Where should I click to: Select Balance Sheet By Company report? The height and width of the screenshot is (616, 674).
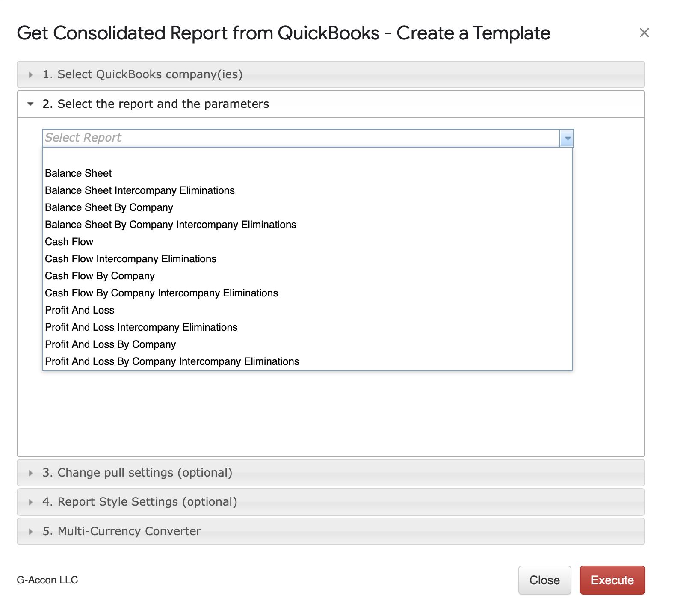307,207
